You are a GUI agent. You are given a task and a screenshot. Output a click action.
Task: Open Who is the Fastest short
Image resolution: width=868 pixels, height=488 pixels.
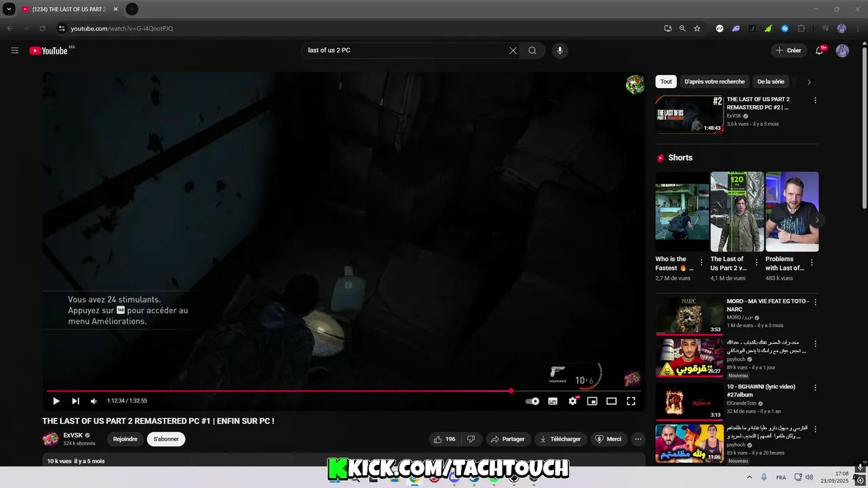(682, 211)
